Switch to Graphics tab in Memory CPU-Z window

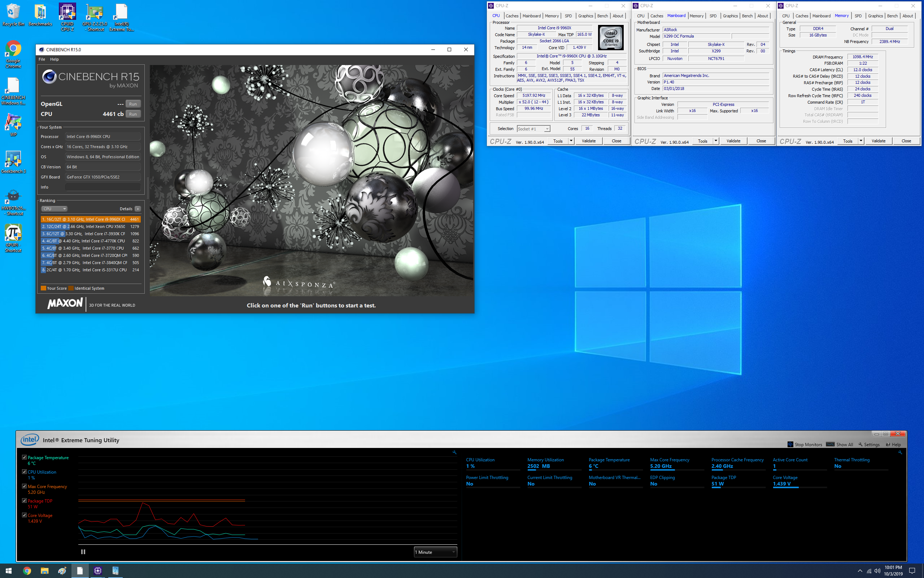click(x=875, y=16)
